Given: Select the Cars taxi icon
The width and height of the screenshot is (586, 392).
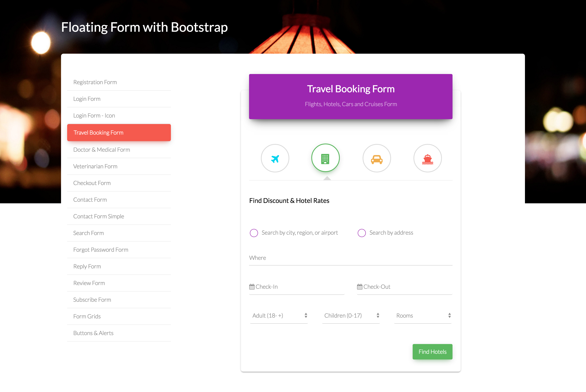Looking at the screenshot, I should (377, 158).
